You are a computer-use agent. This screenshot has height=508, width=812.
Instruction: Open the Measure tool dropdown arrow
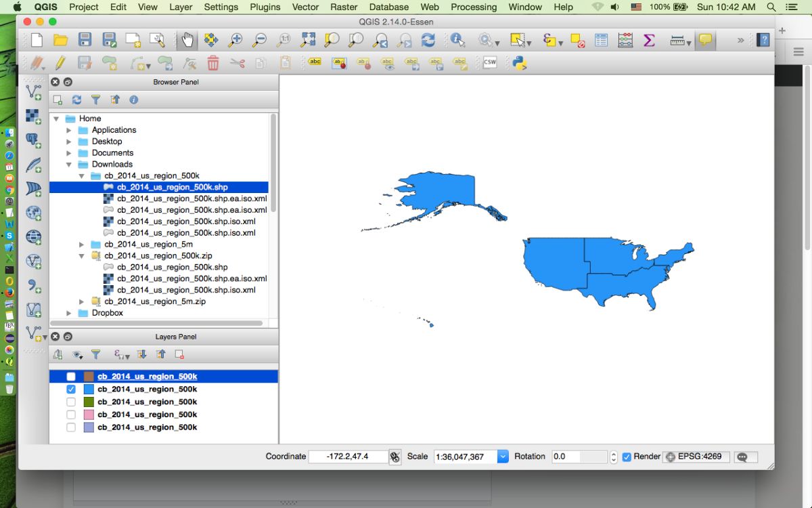(689, 43)
